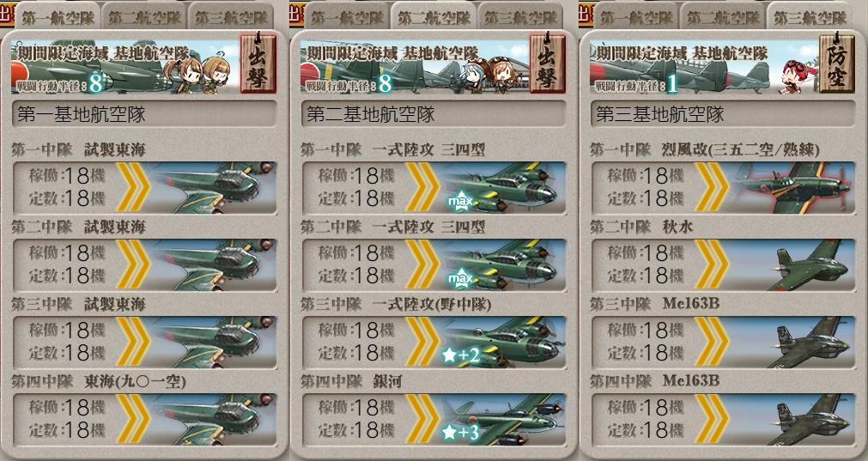Click the 秋水 rocket interceptor aircraft image
Screen dimensions: 868x461
click(x=810, y=265)
